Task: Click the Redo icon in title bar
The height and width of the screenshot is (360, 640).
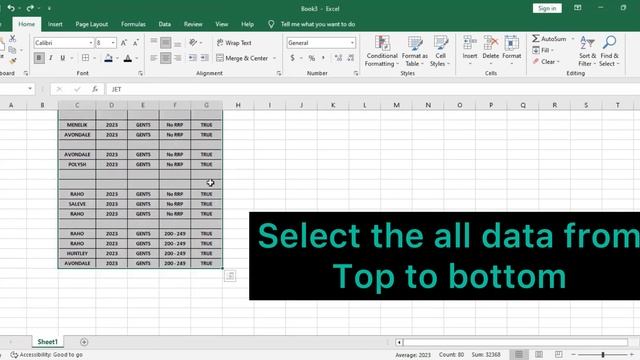Action: (x=30, y=8)
